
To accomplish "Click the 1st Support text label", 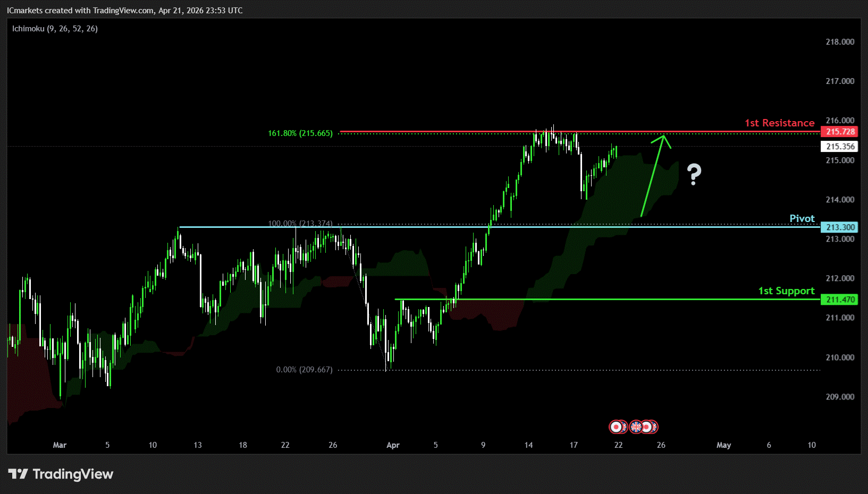I will tap(786, 291).
